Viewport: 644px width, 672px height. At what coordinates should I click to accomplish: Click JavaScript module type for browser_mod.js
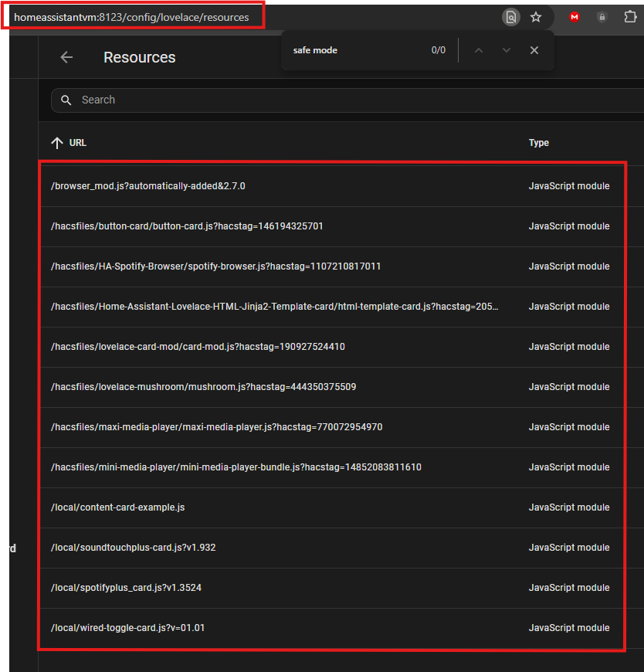click(x=568, y=186)
